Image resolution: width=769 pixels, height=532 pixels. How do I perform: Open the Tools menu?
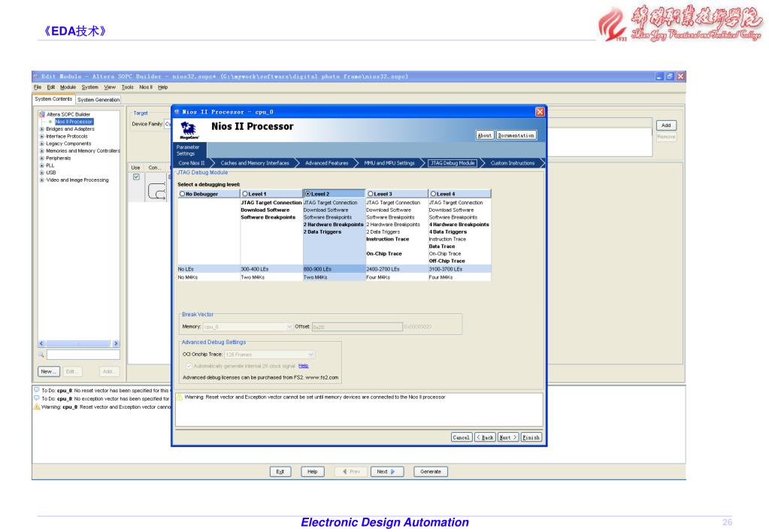click(x=128, y=87)
